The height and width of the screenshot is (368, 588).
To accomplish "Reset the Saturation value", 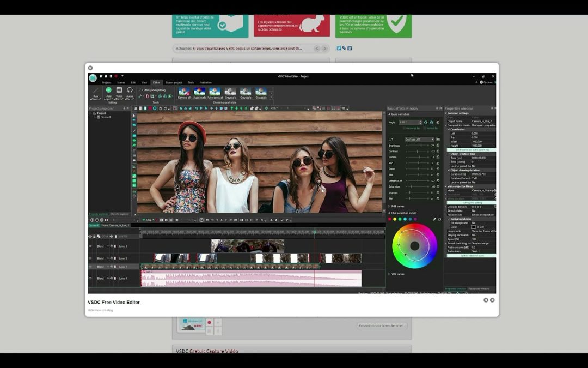I will click(x=438, y=186).
